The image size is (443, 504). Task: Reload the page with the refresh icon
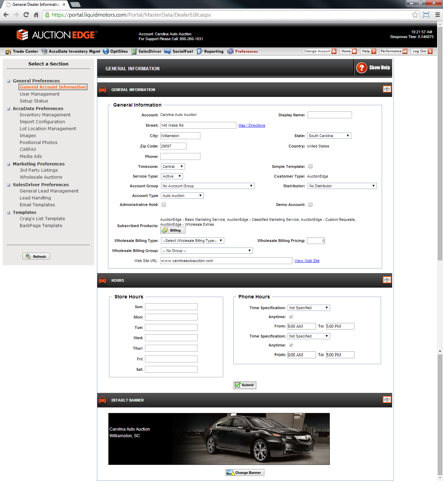tap(26, 15)
